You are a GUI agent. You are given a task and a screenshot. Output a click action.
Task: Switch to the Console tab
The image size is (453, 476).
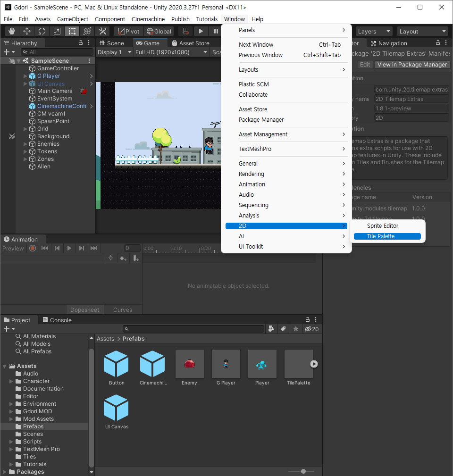pyautogui.click(x=57, y=320)
